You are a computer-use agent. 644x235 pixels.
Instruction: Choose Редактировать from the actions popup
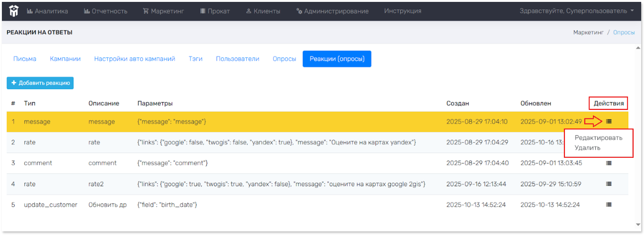(x=598, y=138)
